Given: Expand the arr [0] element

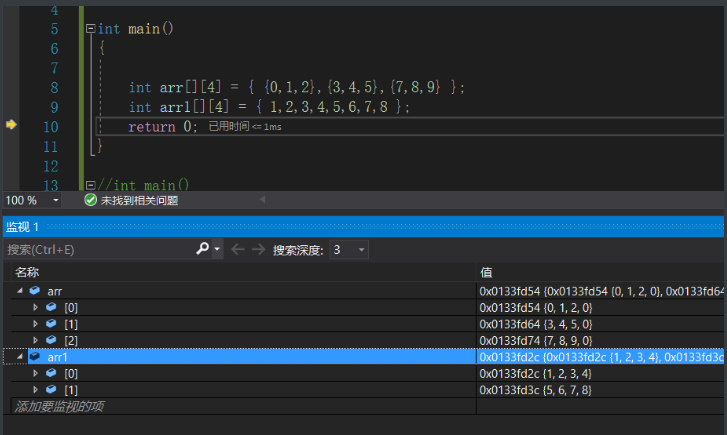Looking at the screenshot, I should click(x=35, y=307).
